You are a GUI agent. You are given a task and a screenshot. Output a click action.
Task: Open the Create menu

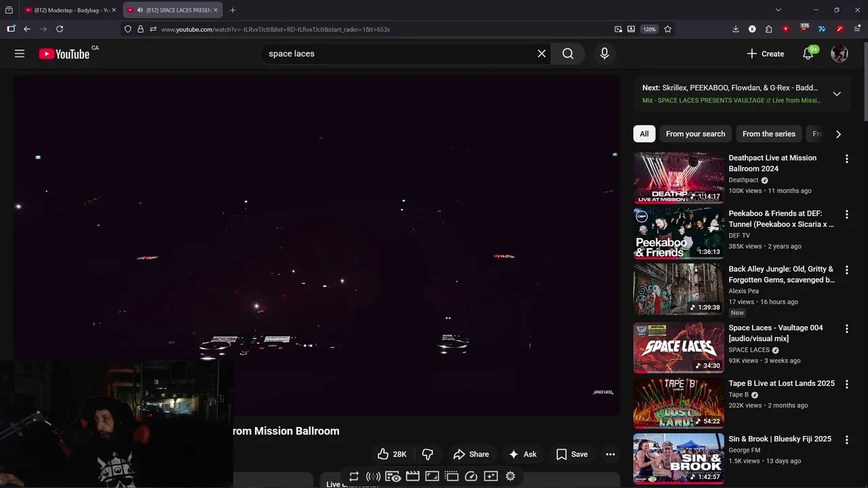point(765,54)
